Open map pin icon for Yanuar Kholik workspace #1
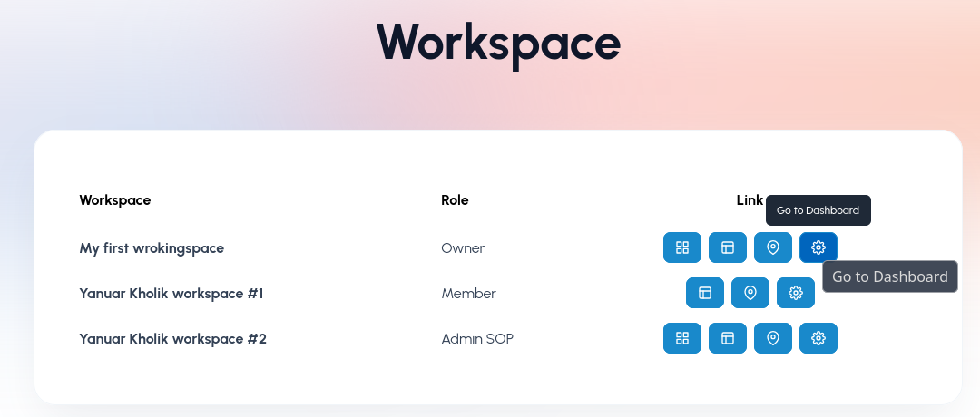This screenshot has width=980, height=417. (750, 293)
